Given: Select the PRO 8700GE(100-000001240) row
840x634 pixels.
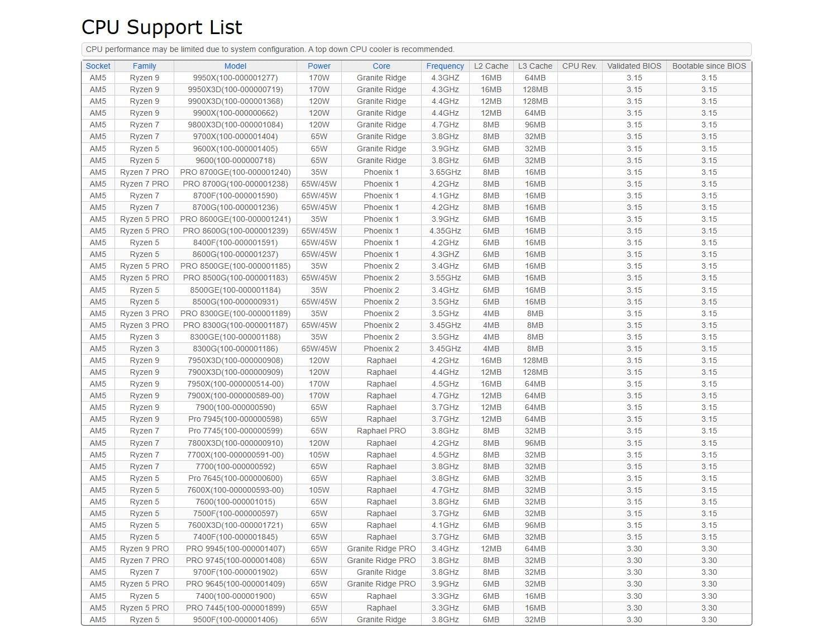Looking at the screenshot, I should 235,172.
